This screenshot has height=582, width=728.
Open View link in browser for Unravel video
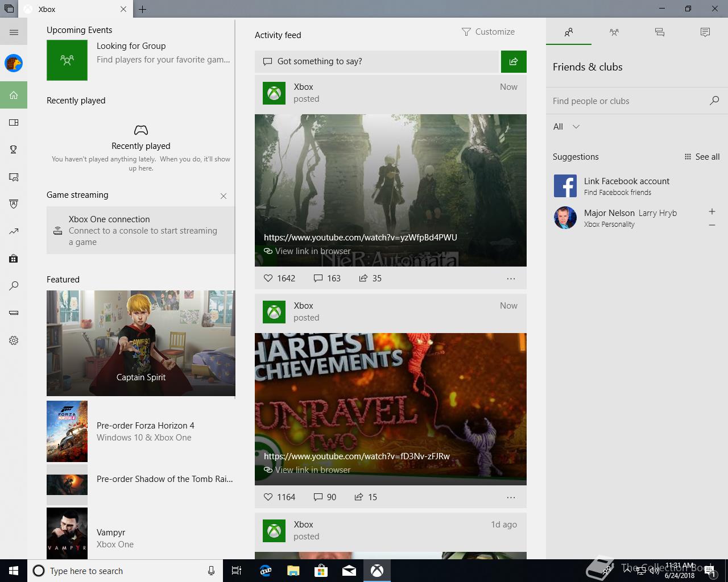coord(307,470)
